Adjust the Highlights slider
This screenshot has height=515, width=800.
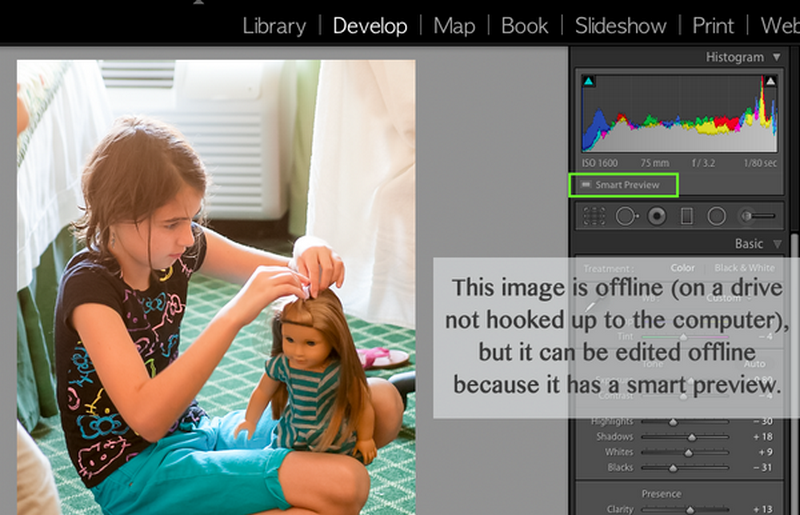[685, 422]
